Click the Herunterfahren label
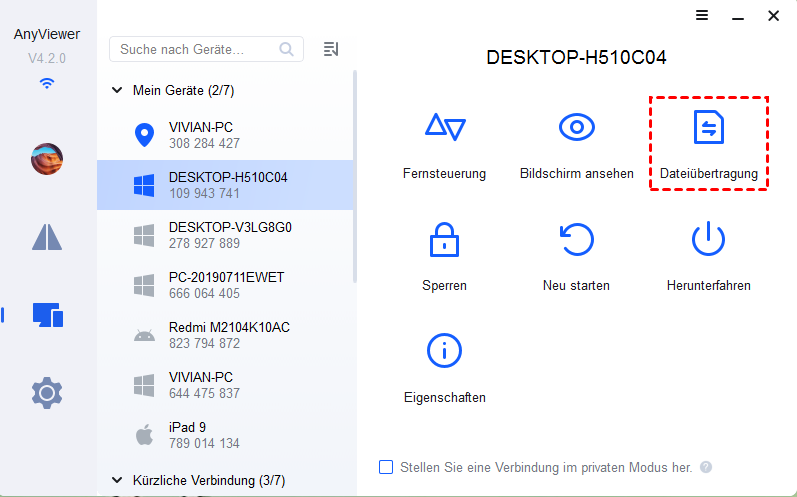The height and width of the screenshot is (497, 797). tap(709, 286)
